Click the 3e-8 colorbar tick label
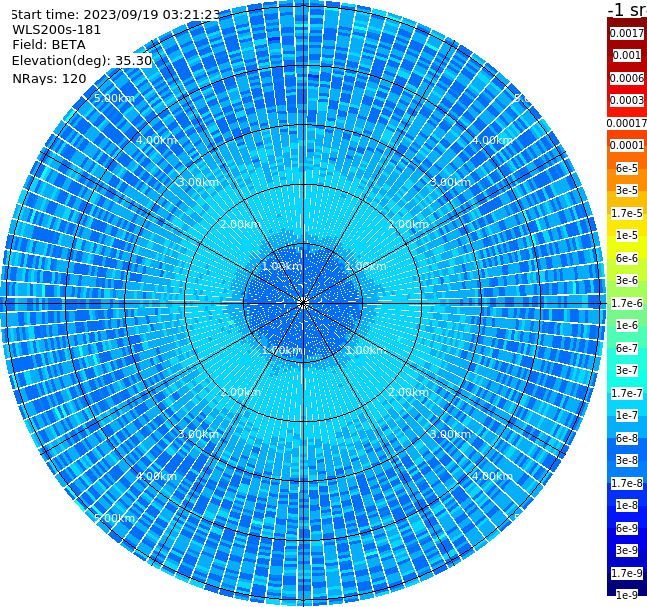The height and width of the screenshot is (607, 647). 627,460
